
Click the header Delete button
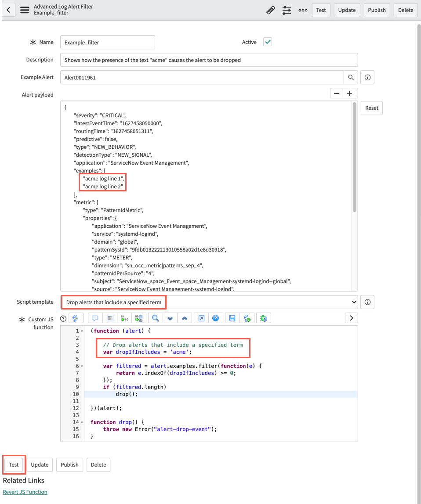(406, 10)
